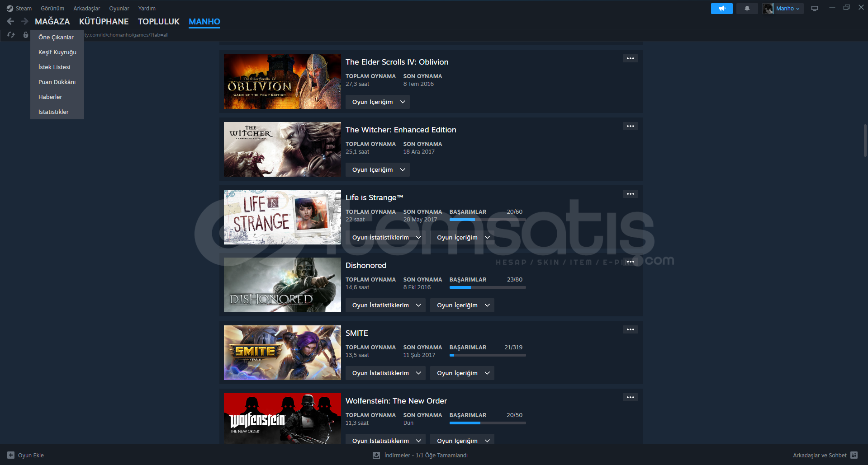Image resolution: width=868 pixels, height=465 pixels.
Task: Click the SMITE game cover thumbnail
Action: (282, 352)
